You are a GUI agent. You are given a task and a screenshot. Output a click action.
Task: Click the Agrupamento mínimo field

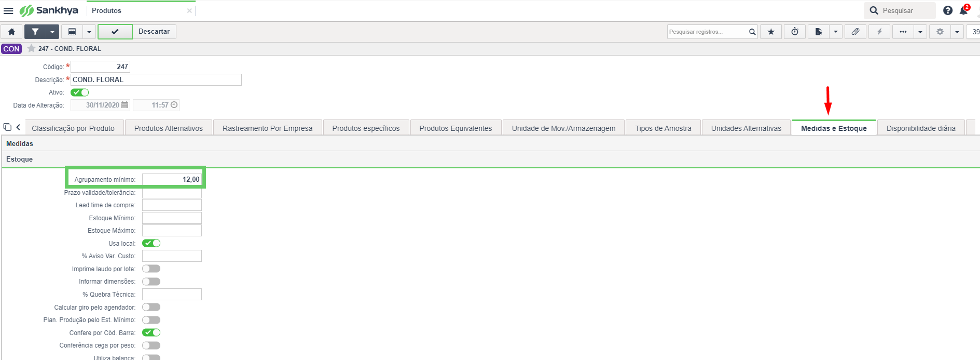point(172,179)
